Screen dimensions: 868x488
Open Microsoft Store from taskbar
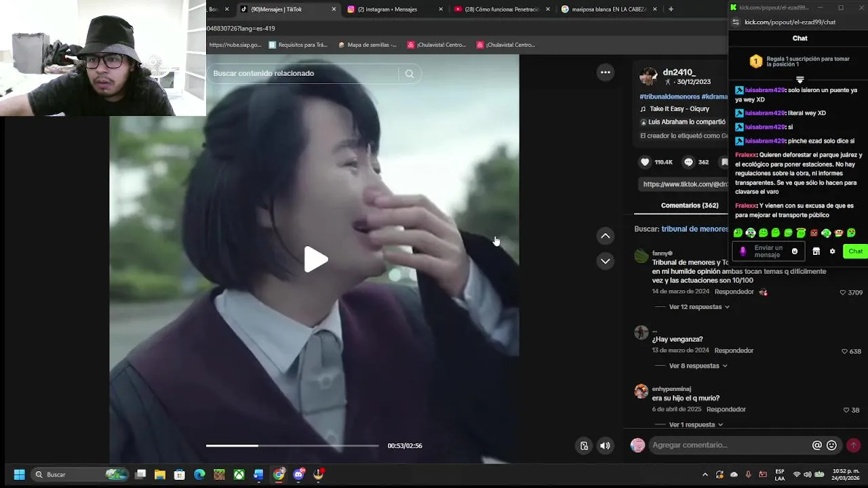click(x=180, y=474)
